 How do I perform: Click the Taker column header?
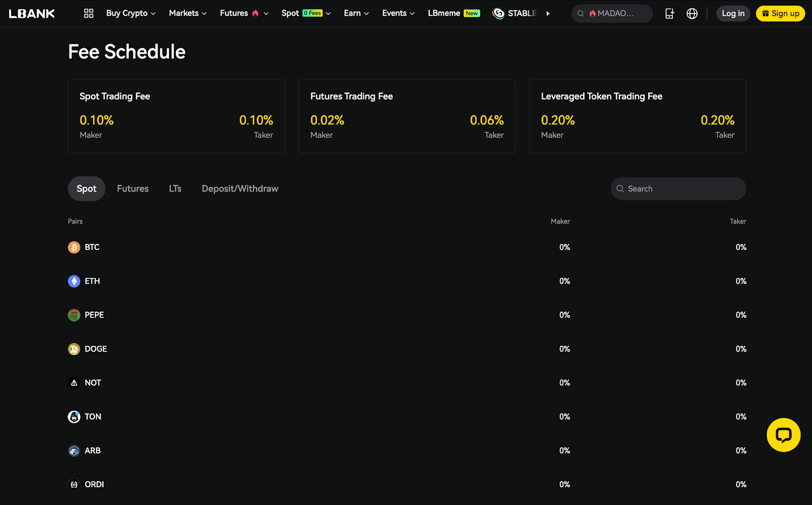point(738,222)
